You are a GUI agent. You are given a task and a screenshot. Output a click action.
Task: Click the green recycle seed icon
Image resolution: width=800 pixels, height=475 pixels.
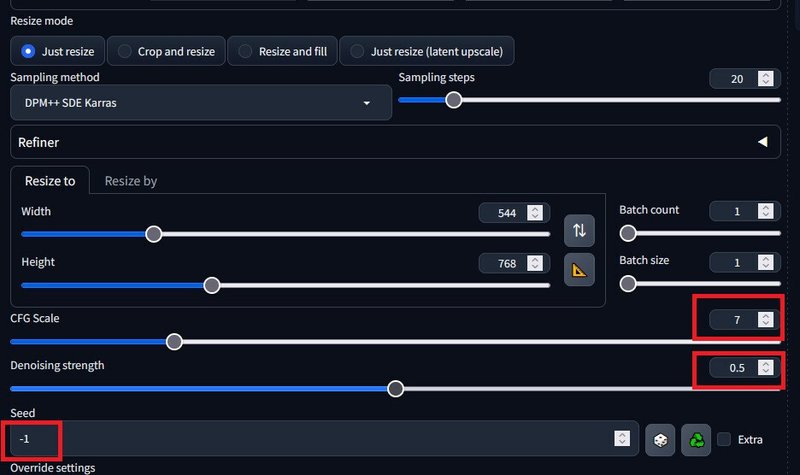(x=695, y=439)
